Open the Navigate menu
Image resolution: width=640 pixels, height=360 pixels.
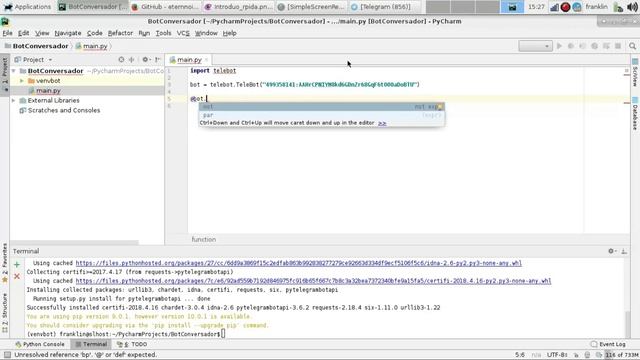[68, 33]
